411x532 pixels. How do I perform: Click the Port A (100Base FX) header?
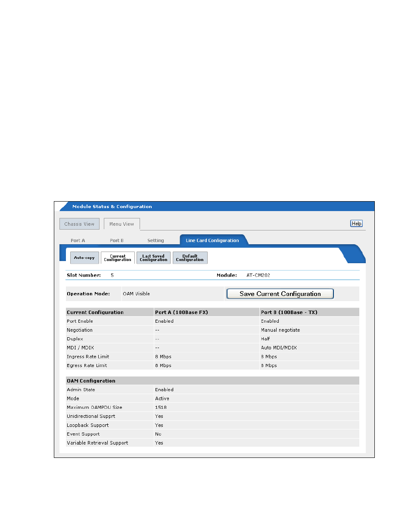tap(181, 312)
